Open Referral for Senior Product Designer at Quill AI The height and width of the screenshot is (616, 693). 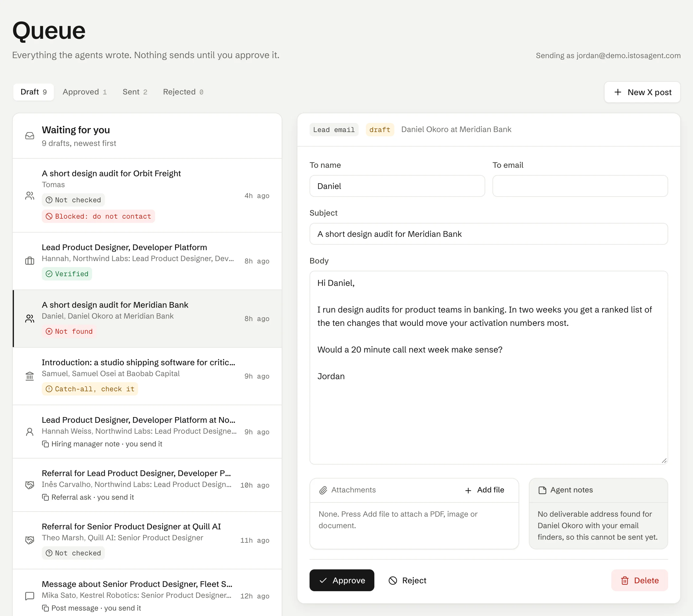click(x=147, y=540)
